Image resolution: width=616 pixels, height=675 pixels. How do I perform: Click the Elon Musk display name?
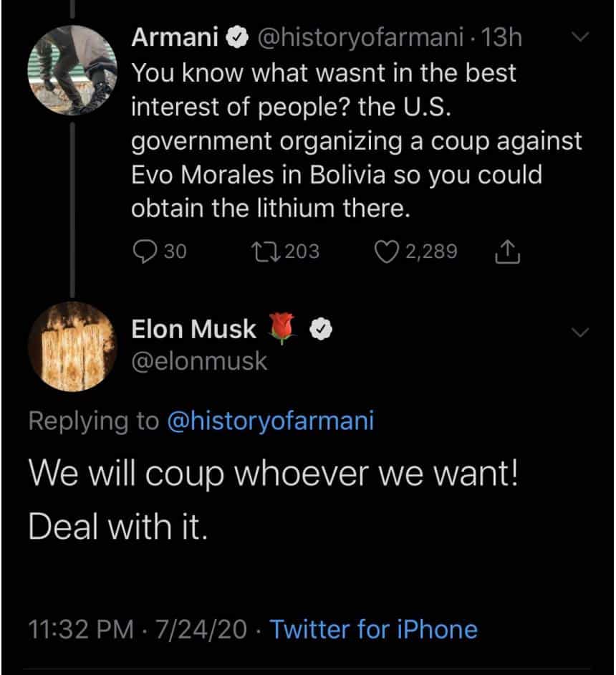tap(193, 330)
